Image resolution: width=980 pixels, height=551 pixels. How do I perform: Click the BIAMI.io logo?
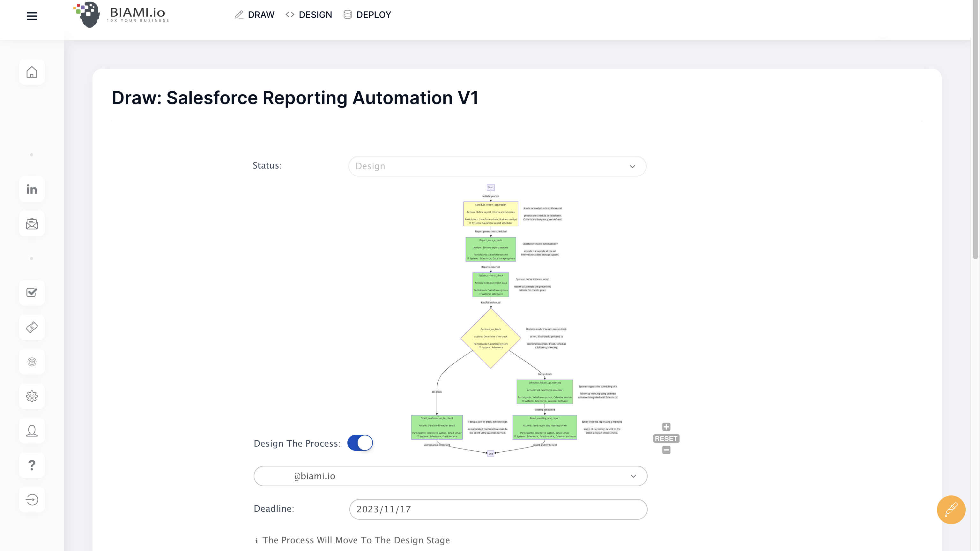121,15
